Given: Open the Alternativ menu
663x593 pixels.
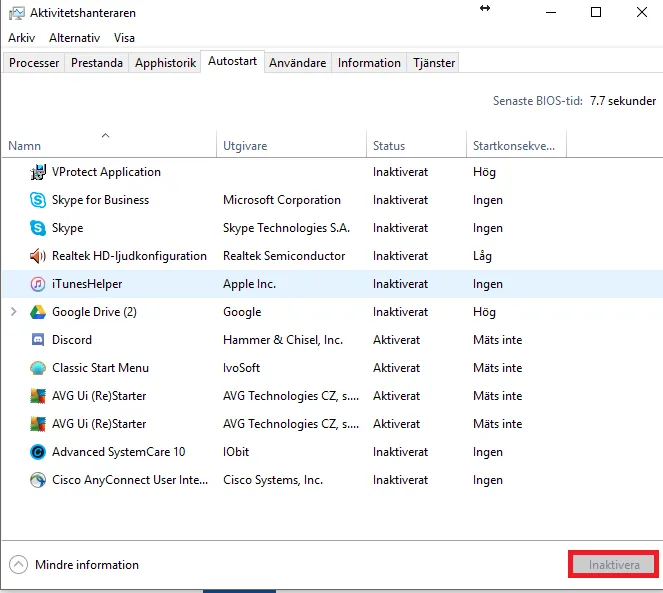Looking at the screenshot, I should pyautogui.click(x=74, y=38).
